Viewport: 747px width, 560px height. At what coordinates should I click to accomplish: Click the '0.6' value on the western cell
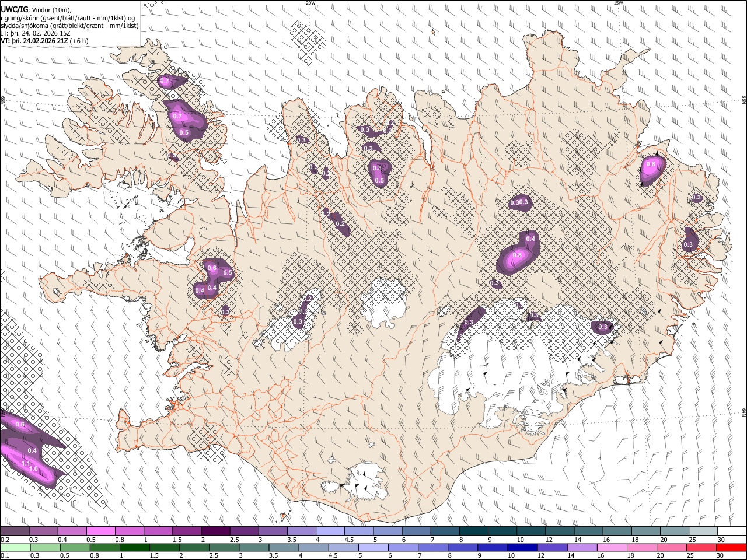pos(212,268)
